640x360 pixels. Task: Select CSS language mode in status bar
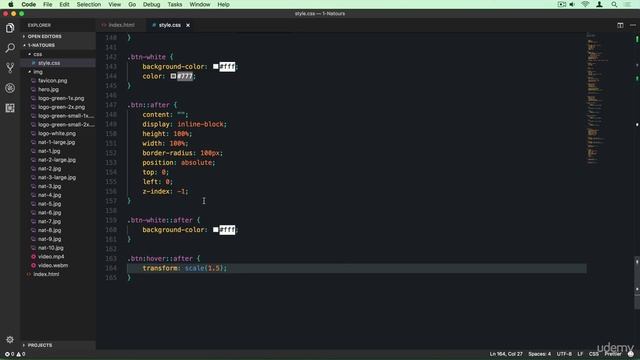tap(593, 354)
